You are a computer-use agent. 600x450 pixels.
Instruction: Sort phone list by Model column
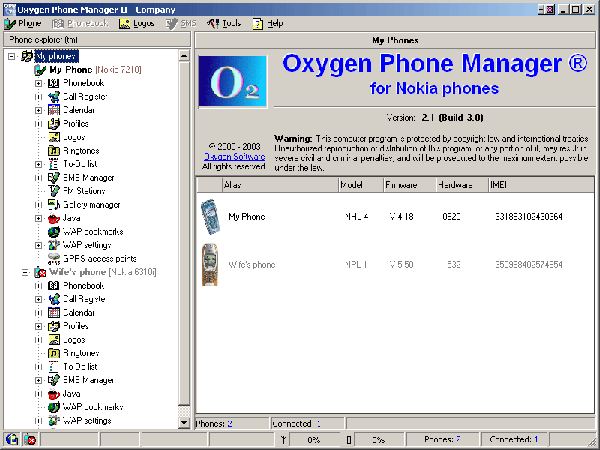pos(361,185)
